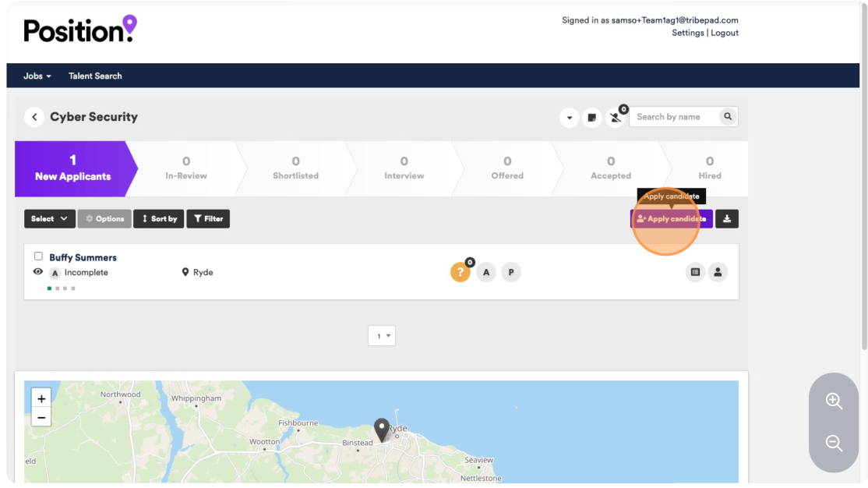The image size is (868, 488).
Task: Click the orange question mark status icon
Action: tap(460, 272)
